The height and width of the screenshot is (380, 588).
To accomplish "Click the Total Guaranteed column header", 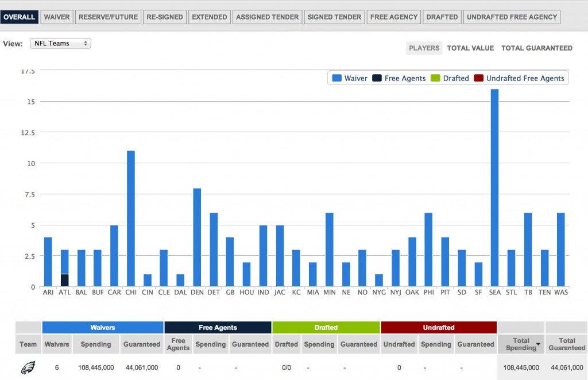I will pos(566,344).
